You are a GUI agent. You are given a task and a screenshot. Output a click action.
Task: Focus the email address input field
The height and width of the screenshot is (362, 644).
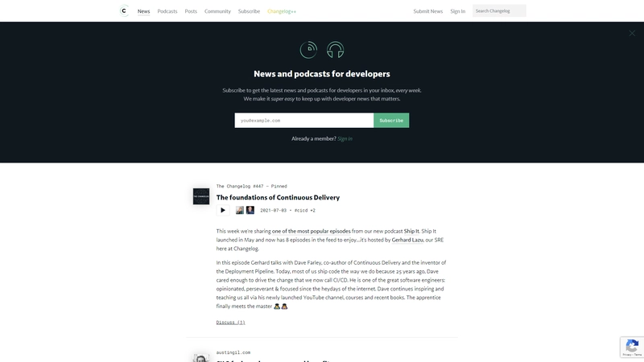(304, 120)
